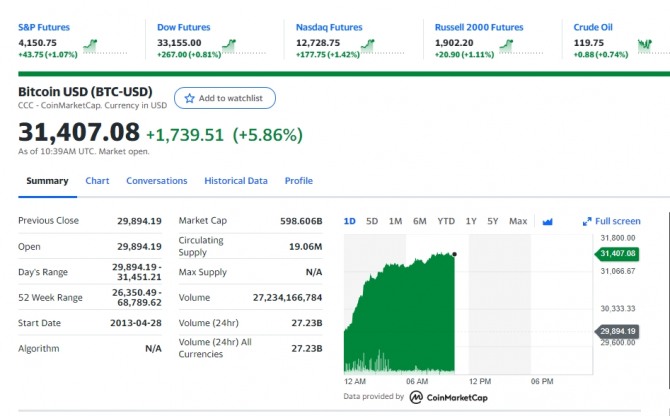Viewport: 670px width, 416px height.
Task: Click the Add to watchlist button
Action: [x=225, y=98]
